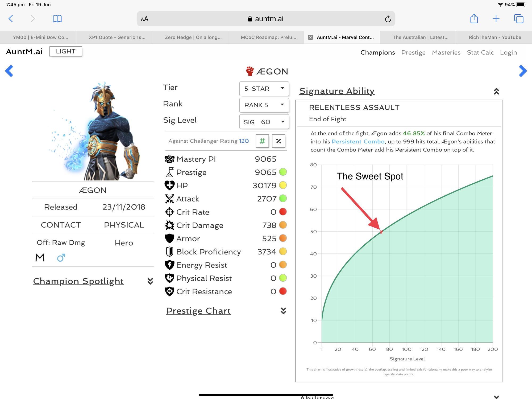Toggle the percent values button
This screenshot has height=399, width=532.
(x=279, y=141)
